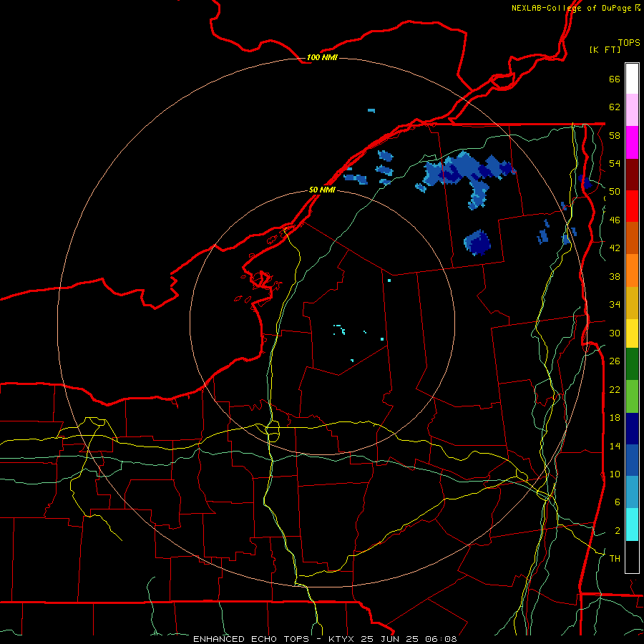This screenshot has height=644, width=644.
Task: Select the dark green legend swatch
Action: (632, 364)
